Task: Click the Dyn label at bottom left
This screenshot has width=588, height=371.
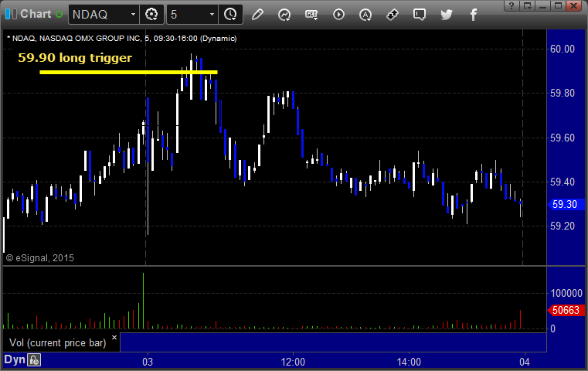Action: (14, 359)
